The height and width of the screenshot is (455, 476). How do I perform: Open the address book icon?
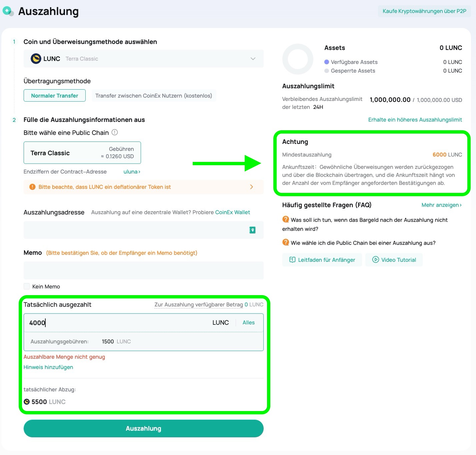coord(252,230)
